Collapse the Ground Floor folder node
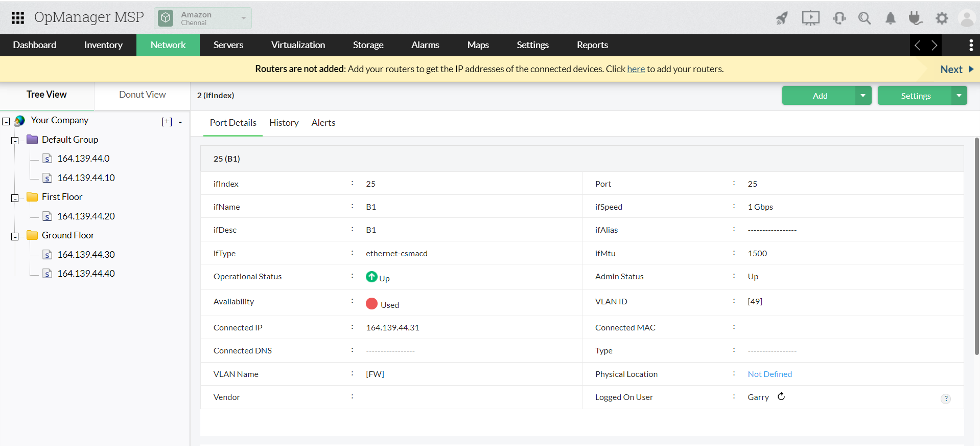980x446 pixels. pyautogui.click(x=15, y=236)
